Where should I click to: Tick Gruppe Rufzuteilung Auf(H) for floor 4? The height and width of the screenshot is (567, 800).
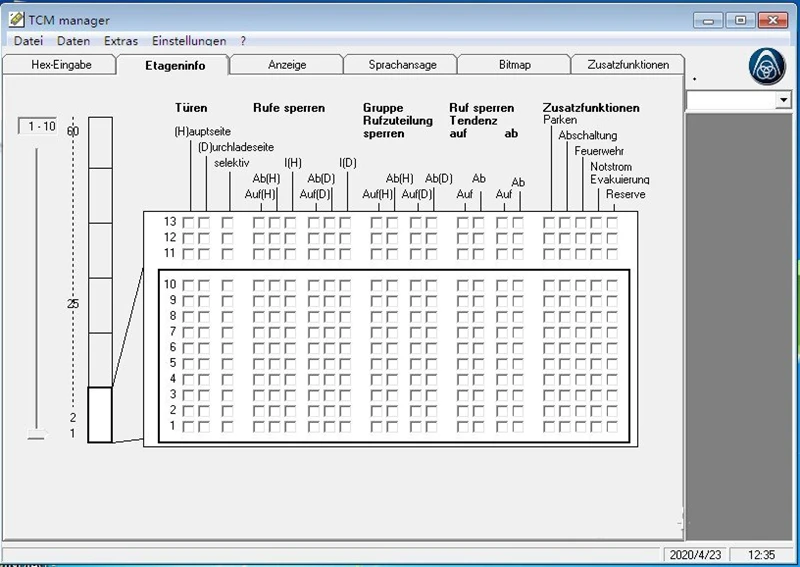377,380
